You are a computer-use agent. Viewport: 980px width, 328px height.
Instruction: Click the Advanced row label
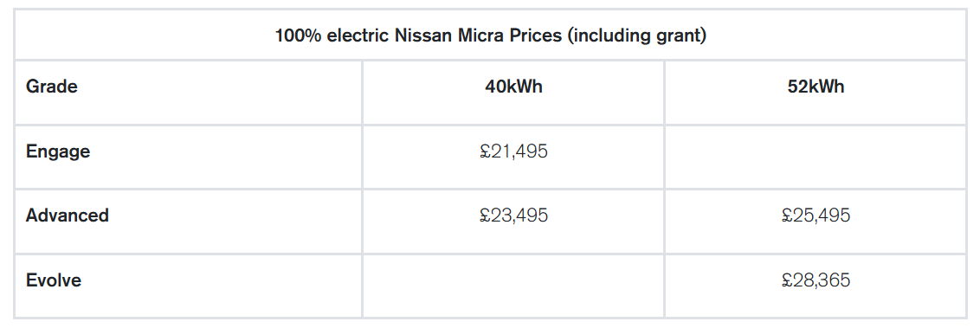[x=68, y=215]
